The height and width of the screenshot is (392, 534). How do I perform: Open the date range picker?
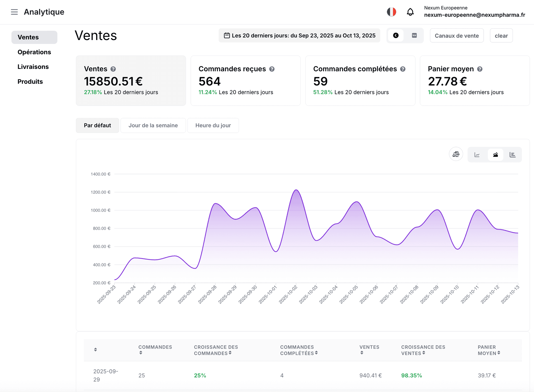coord(299,36)
